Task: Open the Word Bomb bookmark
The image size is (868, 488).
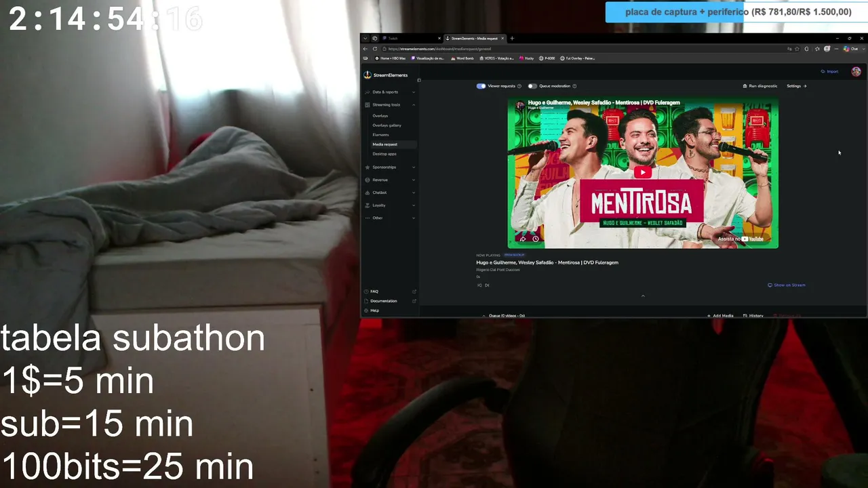Action: pyautogui.click(x=461, y=58)
